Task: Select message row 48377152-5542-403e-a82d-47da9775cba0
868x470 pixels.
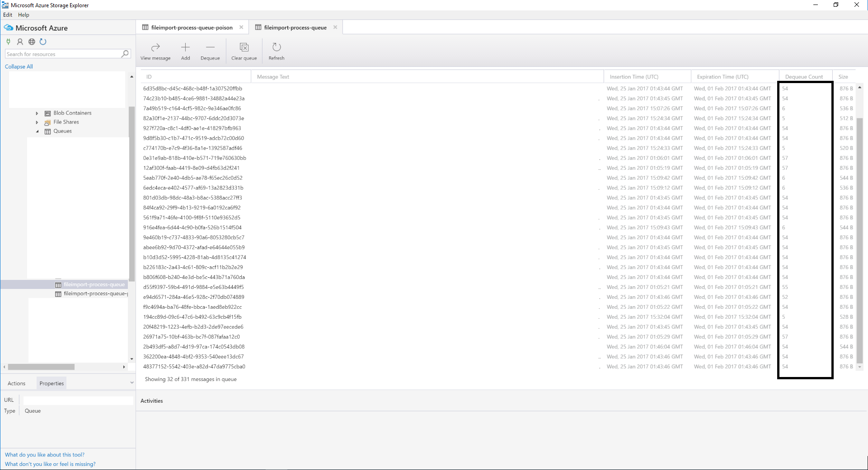Action: tap(498, 367)
